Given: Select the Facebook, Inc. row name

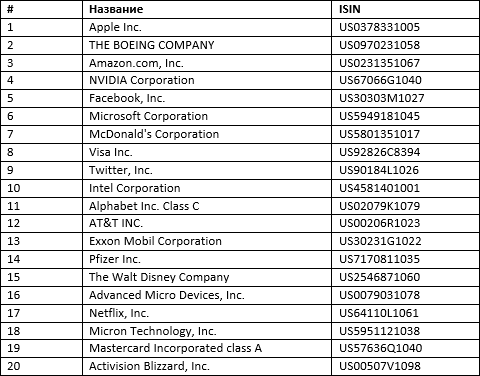Looking at the screenshot, I should pos(127,98).
